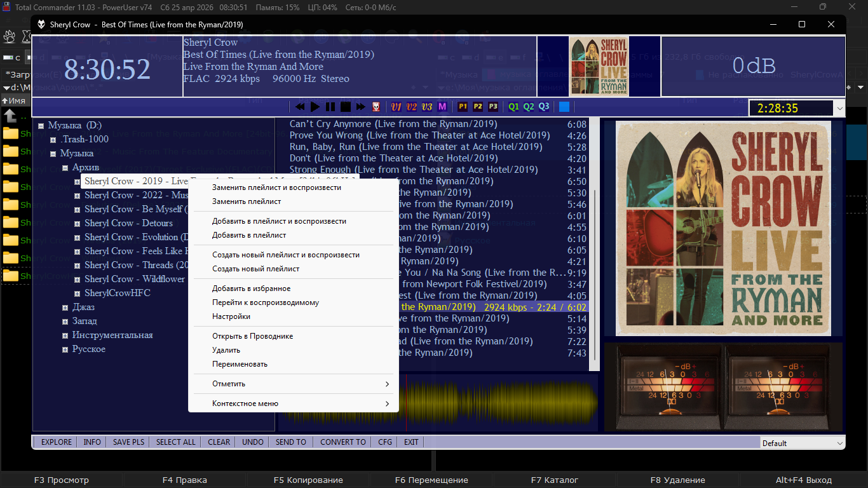The height and width of the screenshot is (488, 868).
Task: Click the purple M icon
Action: pos(442,107)
